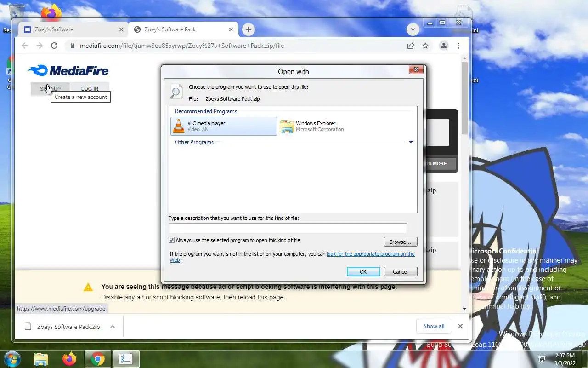Go forward in Chrome
Screen dimensions: 588x368
[40, 46]
